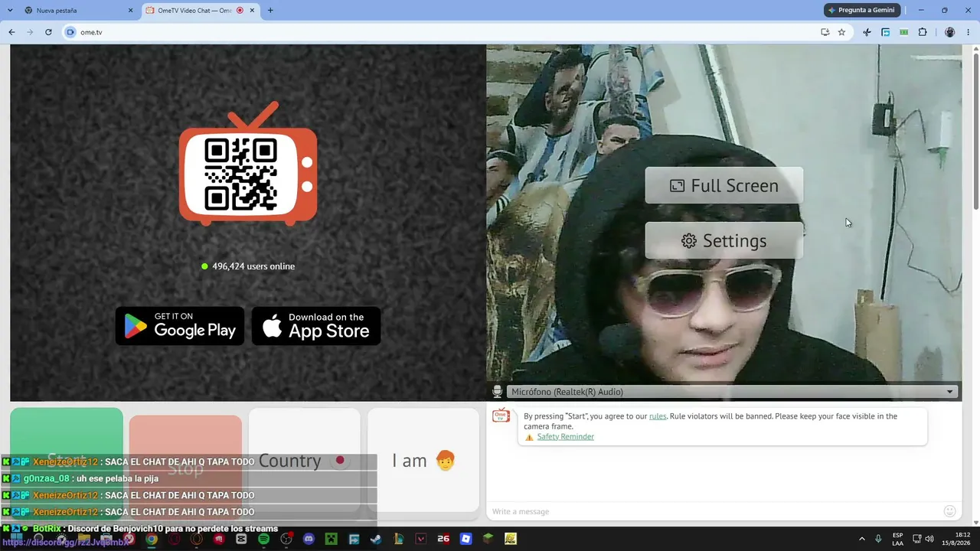Open the Safety Reminder link

pyautogui.click(x=565, y=437)
